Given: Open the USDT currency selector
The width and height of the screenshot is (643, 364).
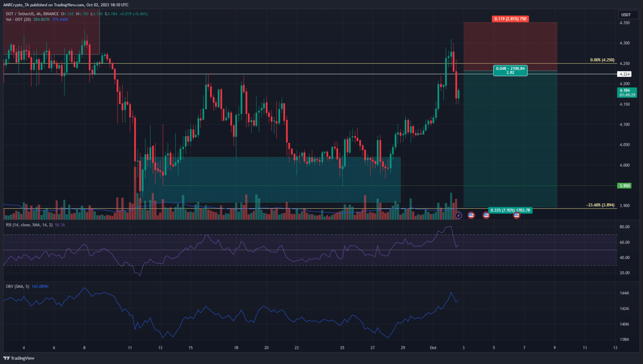Looking at the screenshot, I should click(x=626, y=15).
